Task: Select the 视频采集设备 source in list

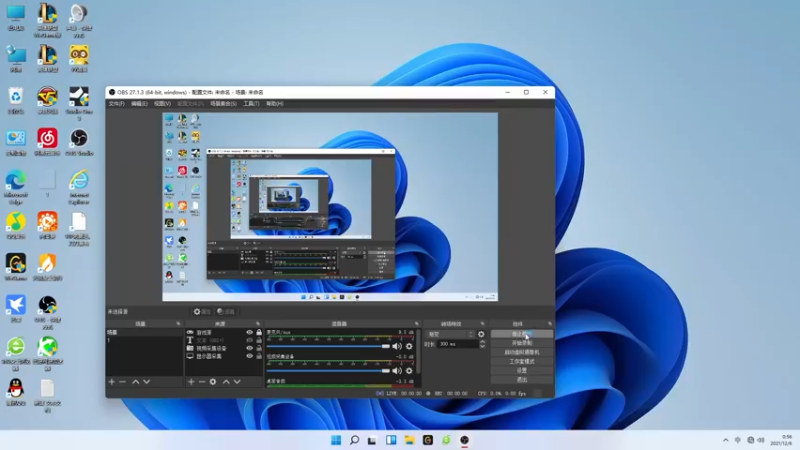Action: tap(212, 348)
